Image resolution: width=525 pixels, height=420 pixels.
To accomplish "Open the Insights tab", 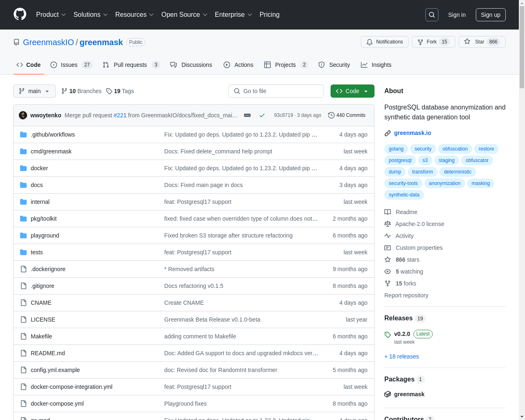I will click(x=376, y=65).
